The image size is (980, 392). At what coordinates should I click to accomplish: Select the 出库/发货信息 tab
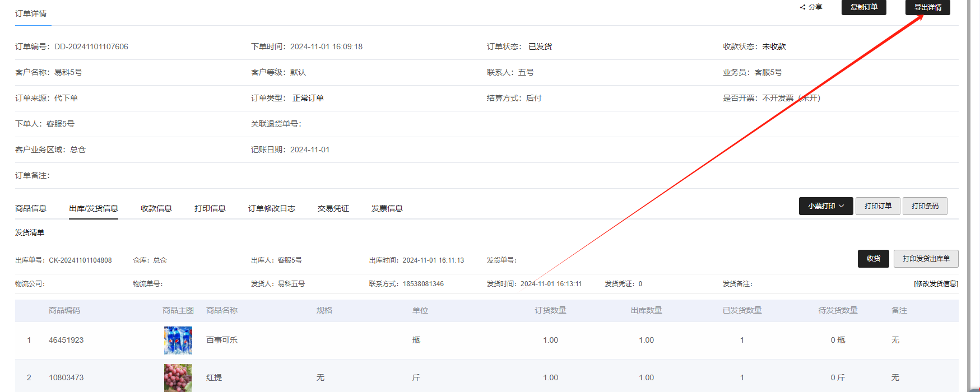(94, 208)
